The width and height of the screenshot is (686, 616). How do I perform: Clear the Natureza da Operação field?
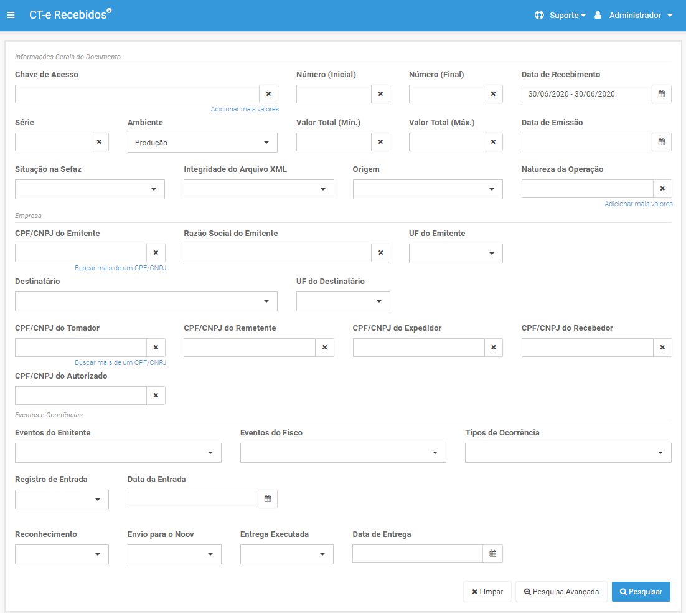662,189
